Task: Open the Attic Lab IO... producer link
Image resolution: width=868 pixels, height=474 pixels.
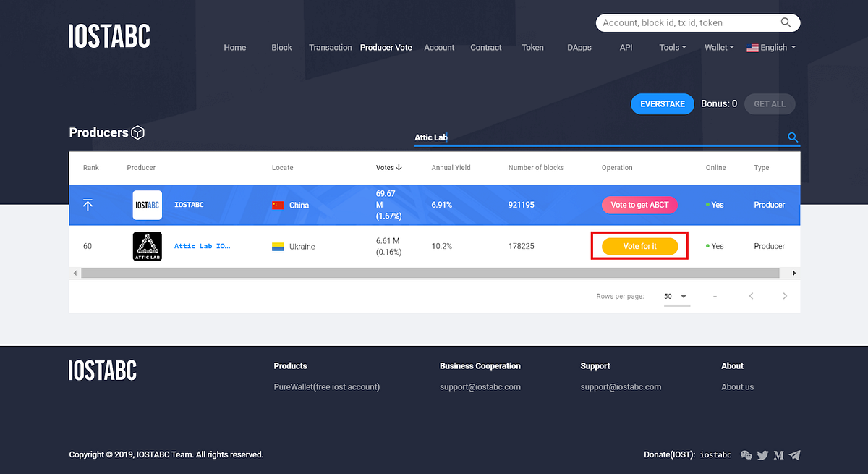Action: (x=203, y=246)
